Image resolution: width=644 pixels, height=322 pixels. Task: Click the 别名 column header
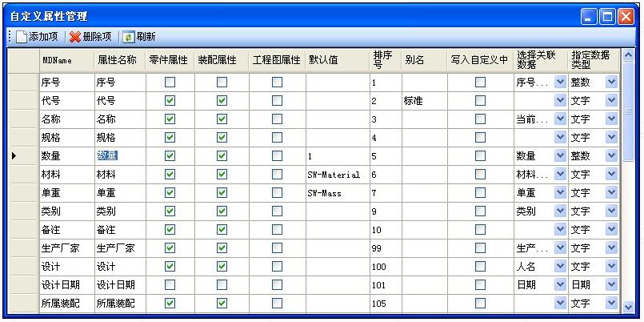(x=424, y=61)
